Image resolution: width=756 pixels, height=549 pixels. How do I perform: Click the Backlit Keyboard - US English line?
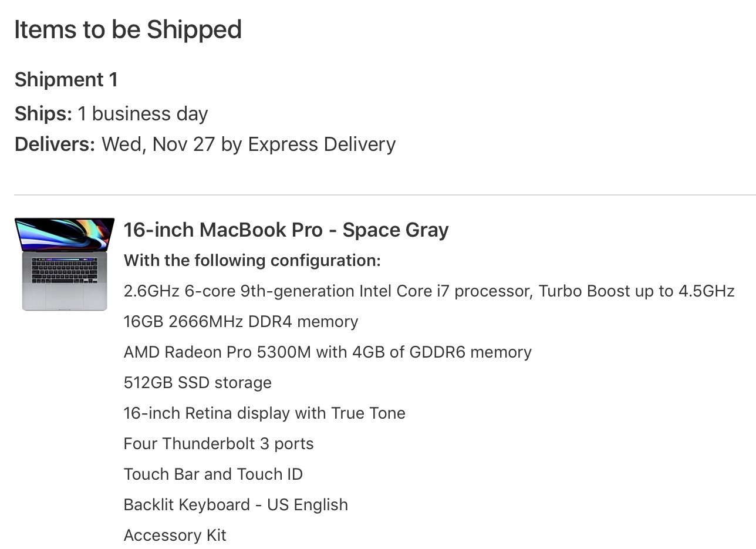click(236, 505)
